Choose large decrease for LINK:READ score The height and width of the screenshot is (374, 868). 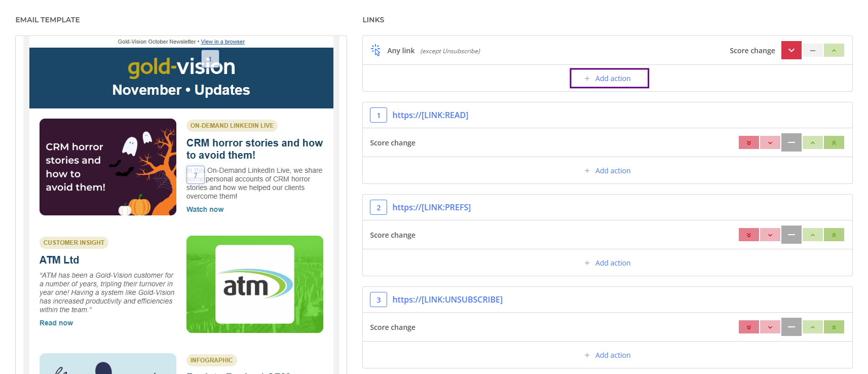click(x=748, y=142)
